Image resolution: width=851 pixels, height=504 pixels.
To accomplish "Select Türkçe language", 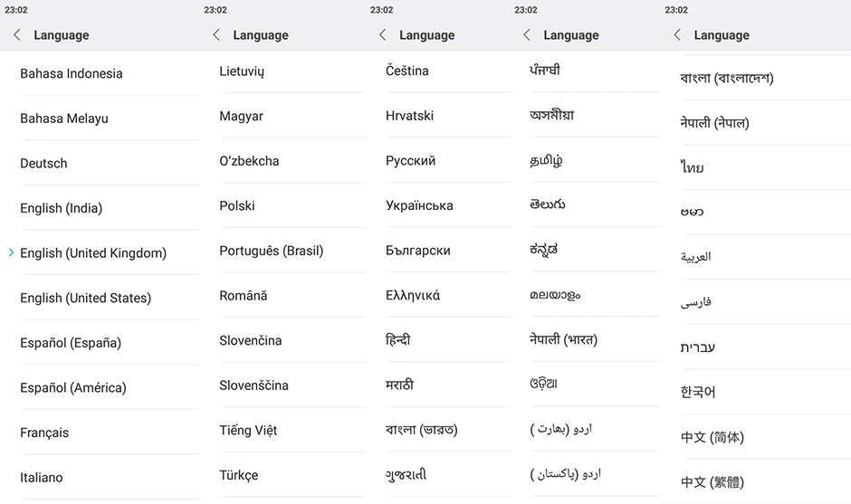I will [291, 475].
